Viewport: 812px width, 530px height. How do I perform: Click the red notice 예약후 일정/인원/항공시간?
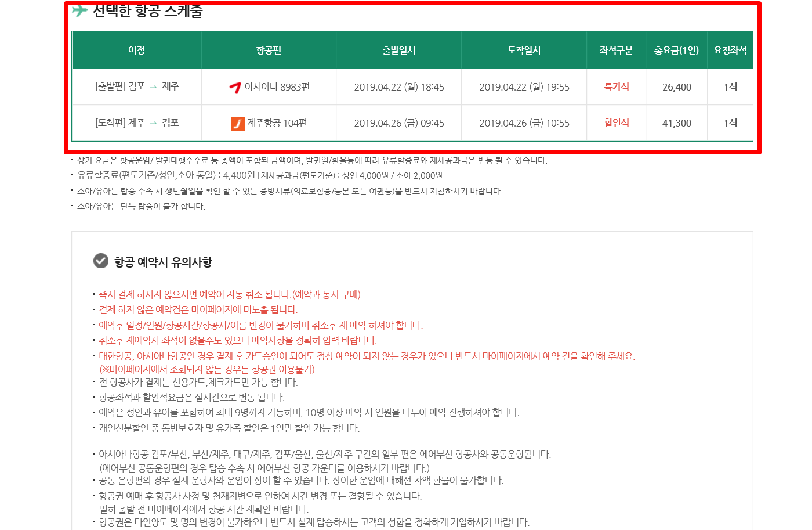coord(261,325)
